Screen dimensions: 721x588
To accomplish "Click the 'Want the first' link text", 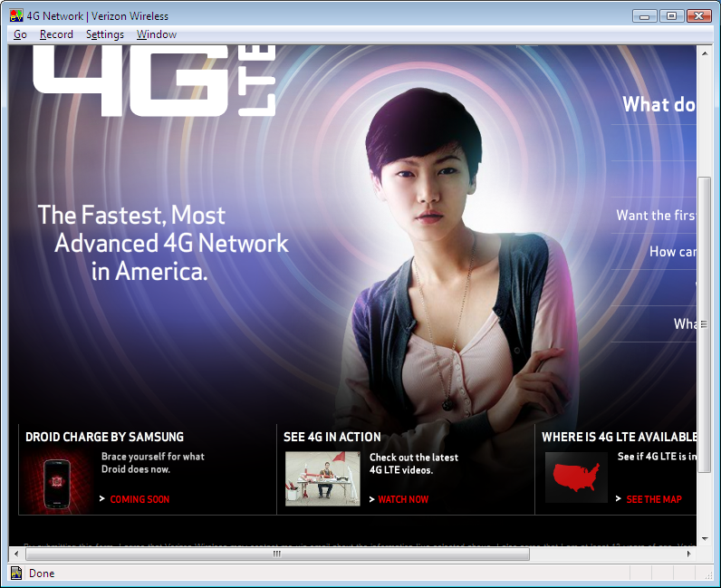I will (656, 216).
